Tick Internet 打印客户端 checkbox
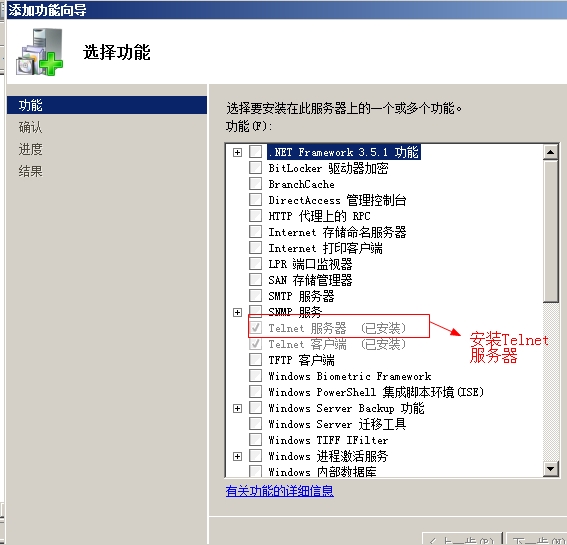 255,248
